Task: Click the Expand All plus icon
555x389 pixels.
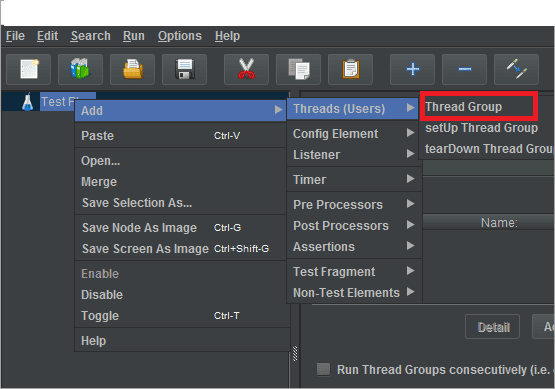Action: tap(412, 69)
